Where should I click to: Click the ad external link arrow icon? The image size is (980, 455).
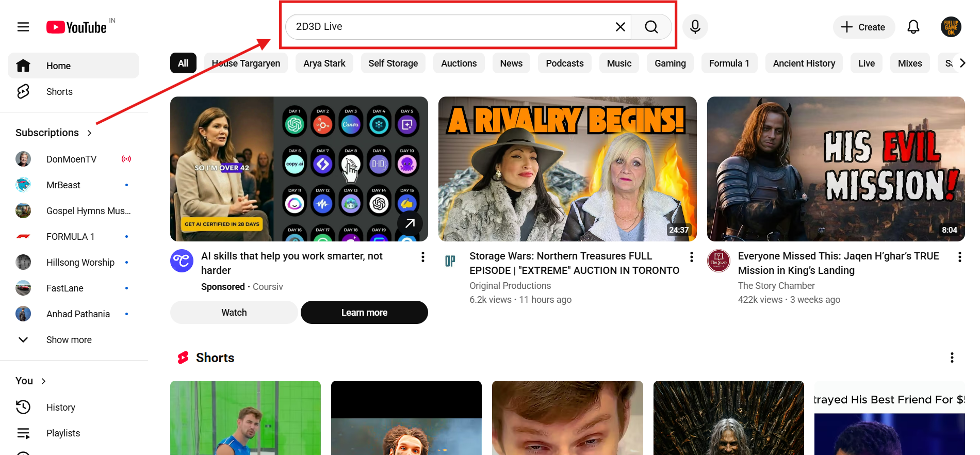[410, 223]
